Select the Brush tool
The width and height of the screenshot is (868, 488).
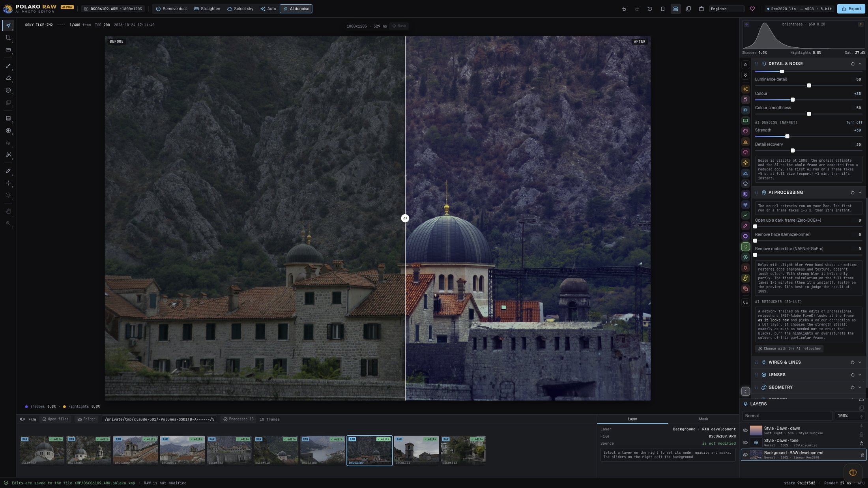click(8, 66)
